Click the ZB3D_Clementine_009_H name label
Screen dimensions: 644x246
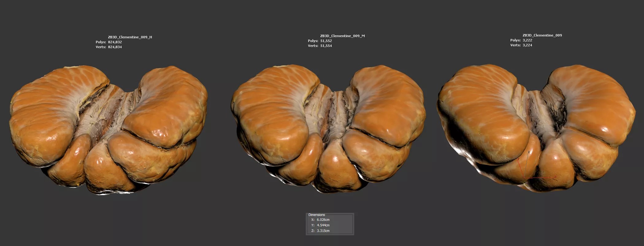pyautogui.click(x=130, y=37)
